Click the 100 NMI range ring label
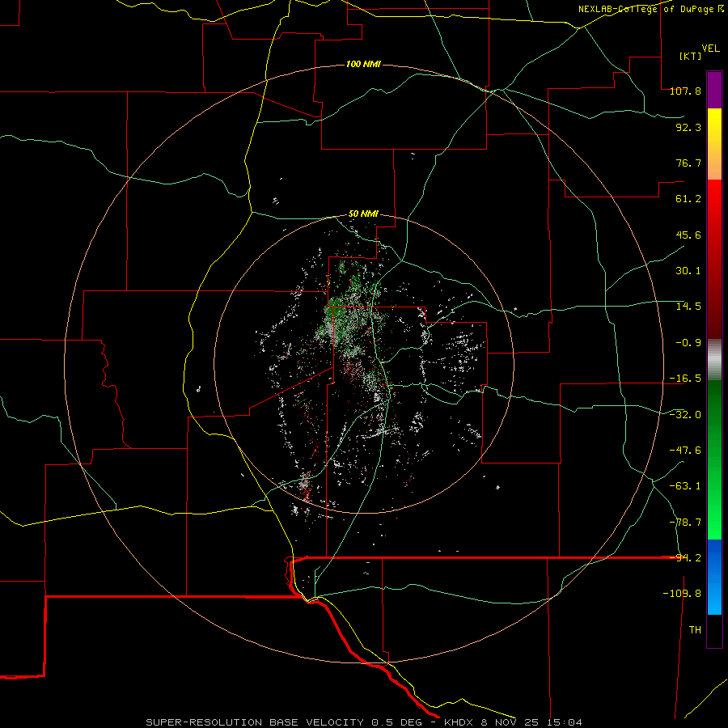This screenshot has height=728, width=728. point(363,64)
